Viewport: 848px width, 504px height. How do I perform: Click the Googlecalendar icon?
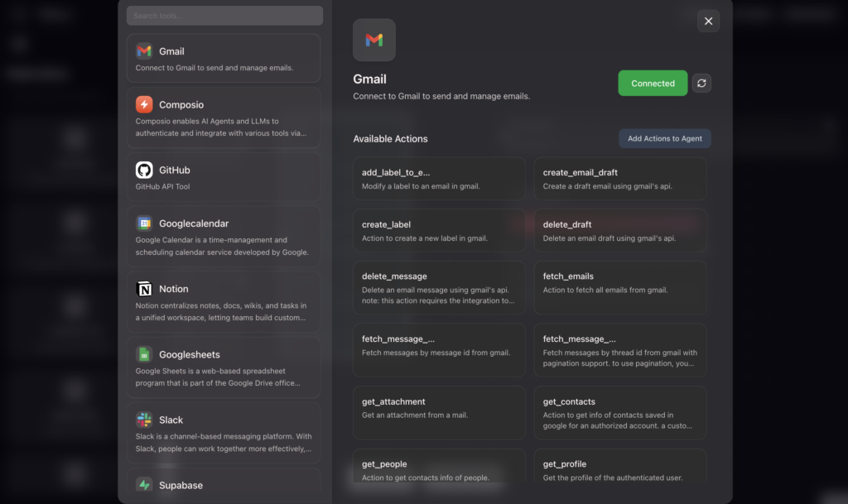click(x=144, y=223)
